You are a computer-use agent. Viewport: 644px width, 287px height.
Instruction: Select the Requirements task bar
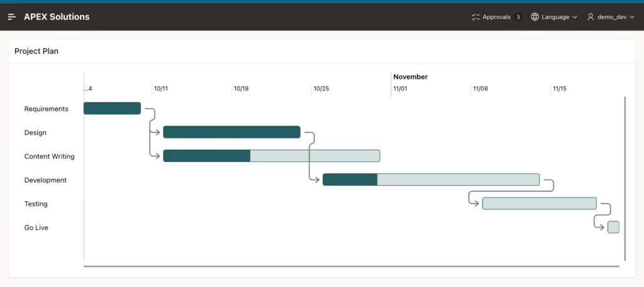coord(112,108)
